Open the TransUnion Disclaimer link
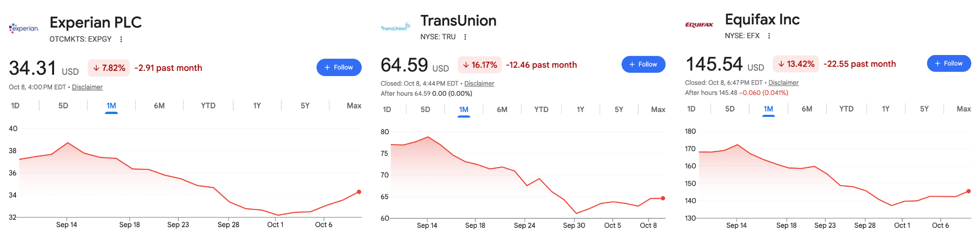 (479, 83)
